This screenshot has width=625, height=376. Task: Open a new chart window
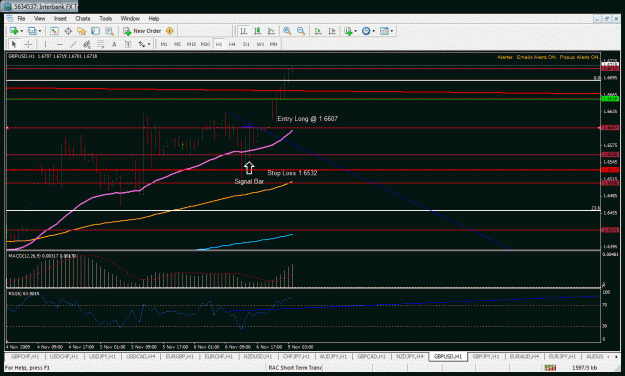point(14,31)
